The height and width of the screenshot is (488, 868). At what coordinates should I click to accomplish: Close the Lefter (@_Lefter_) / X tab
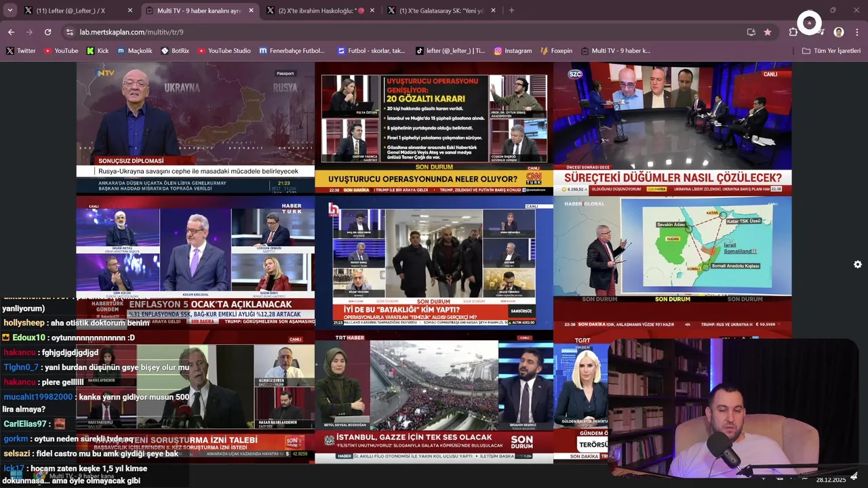pos(130,11)
